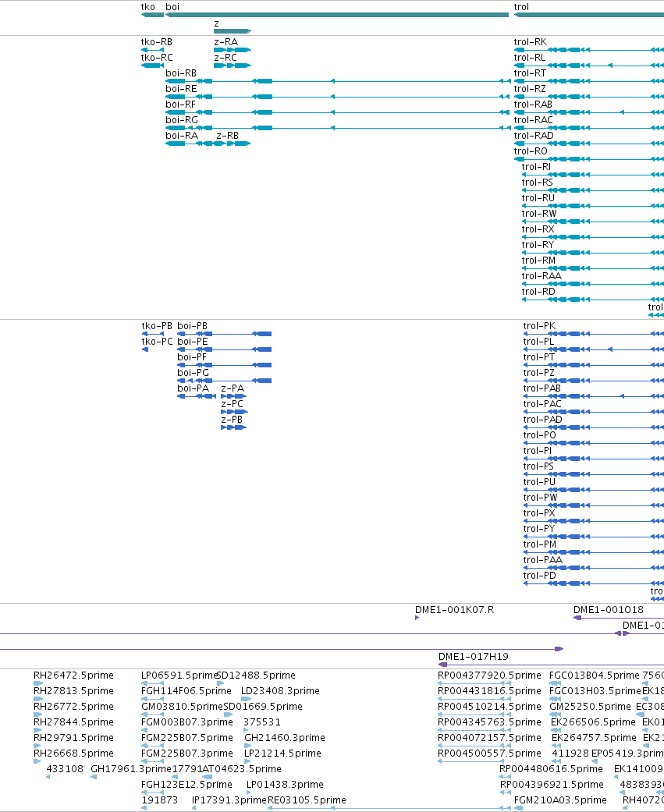Click the trol-PS protein label
The image size is (664, 812).
tap(538, 466)
